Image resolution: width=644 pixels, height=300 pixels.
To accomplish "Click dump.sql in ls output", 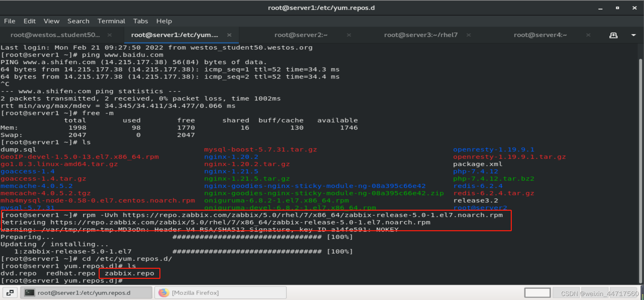I will 18,150.
